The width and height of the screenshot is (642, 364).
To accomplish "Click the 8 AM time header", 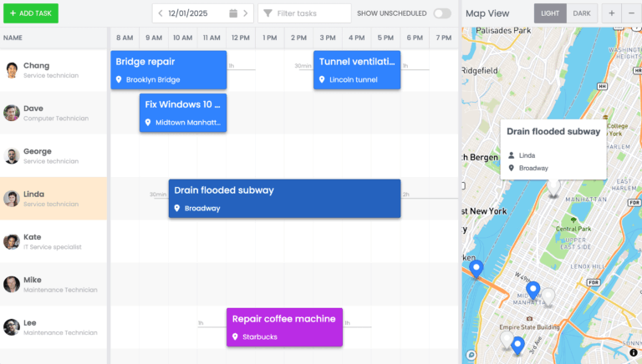I will (x=125, y=38).
